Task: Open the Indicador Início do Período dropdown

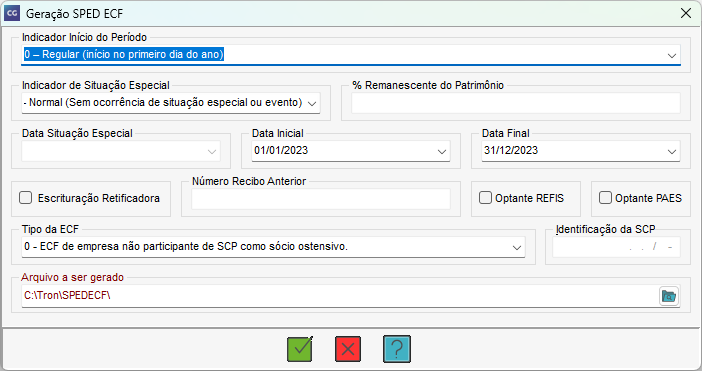Action: (x=672, y=55)
